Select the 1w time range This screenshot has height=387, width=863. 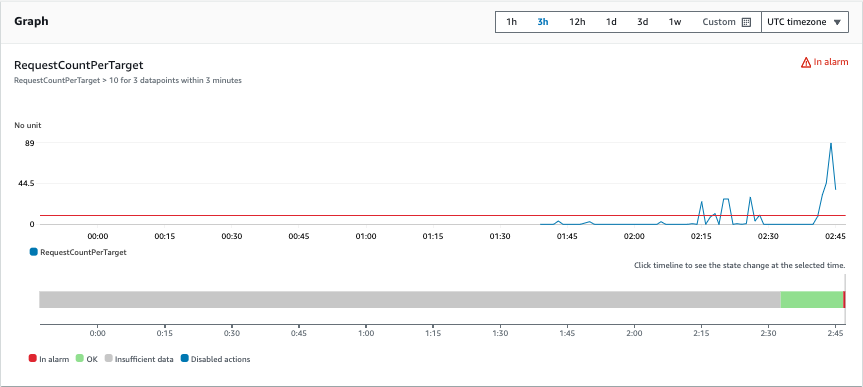(675, 22)
